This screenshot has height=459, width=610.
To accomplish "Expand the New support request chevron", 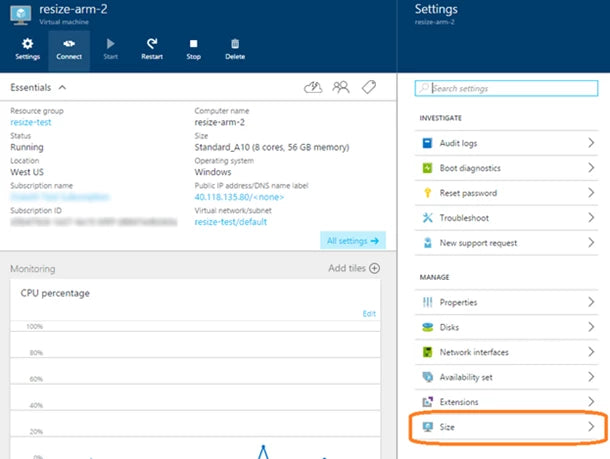I will [x=591, y=242].
